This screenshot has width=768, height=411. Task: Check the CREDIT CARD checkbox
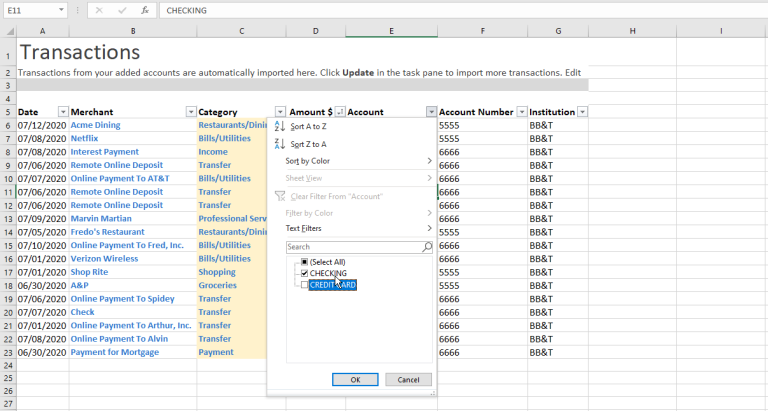304,285
